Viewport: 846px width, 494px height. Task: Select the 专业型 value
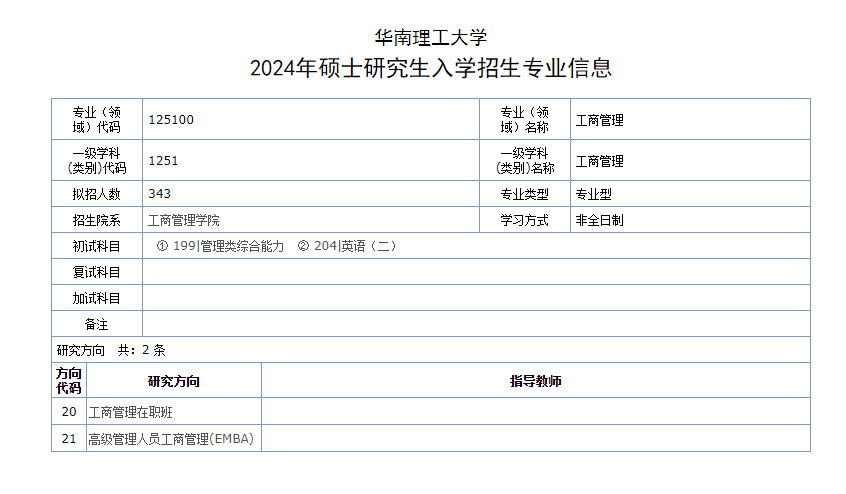click(593, 194)
